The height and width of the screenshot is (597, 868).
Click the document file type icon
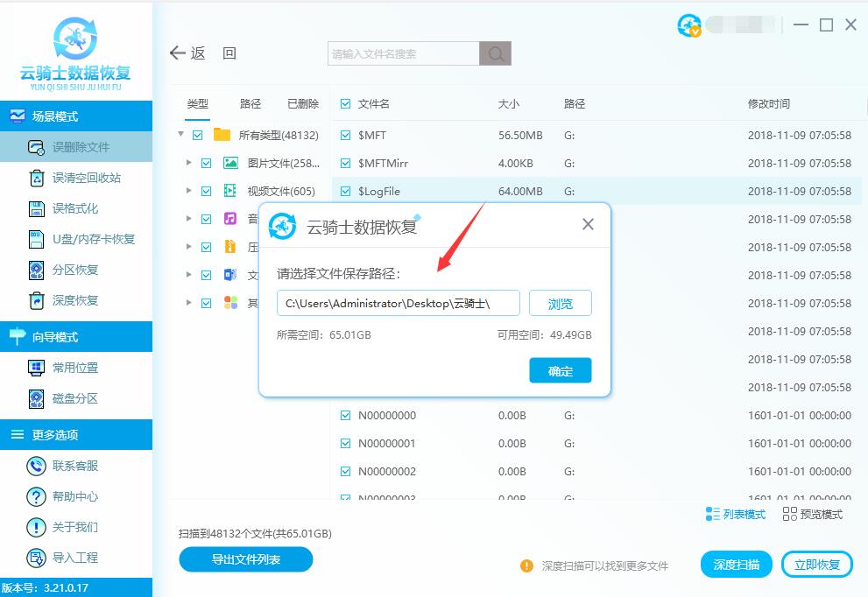point(230,275)
